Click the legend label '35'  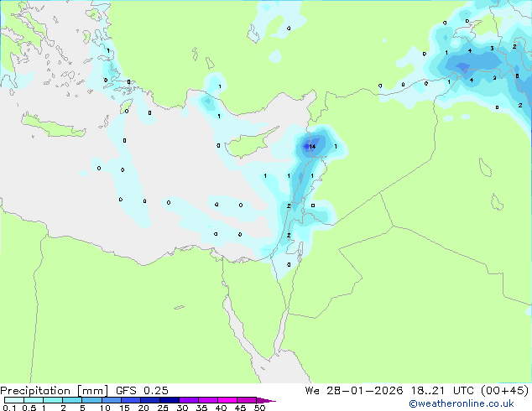201,408
